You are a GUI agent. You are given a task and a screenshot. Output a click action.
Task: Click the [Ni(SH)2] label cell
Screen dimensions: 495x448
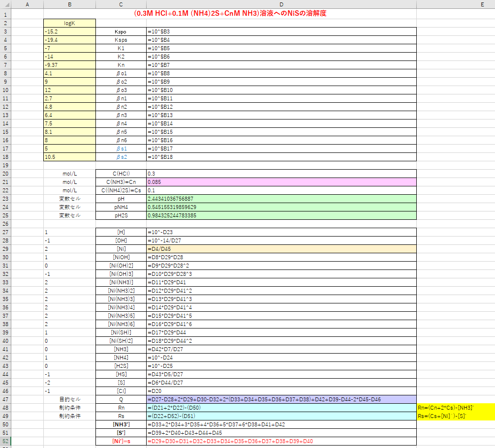click(121, 341)
